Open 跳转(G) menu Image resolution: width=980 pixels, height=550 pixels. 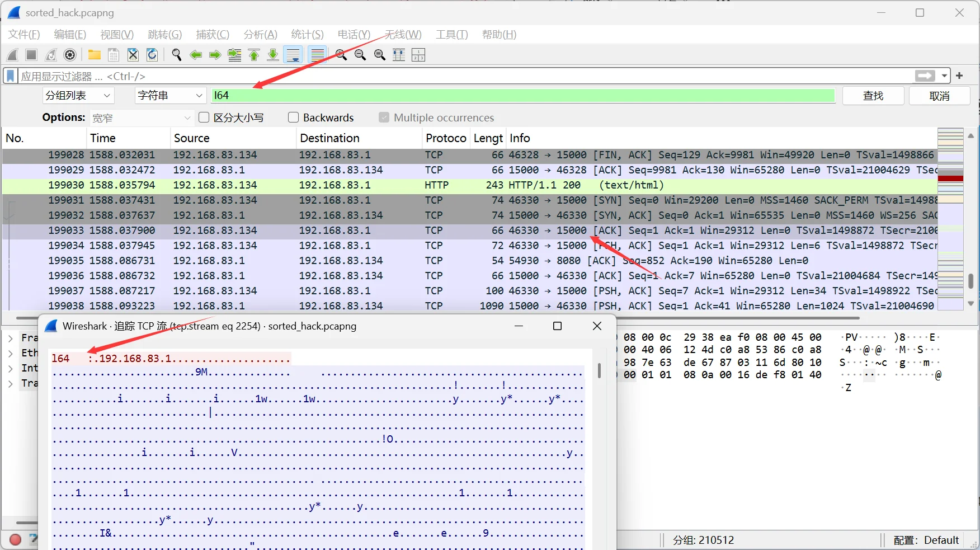164,34
